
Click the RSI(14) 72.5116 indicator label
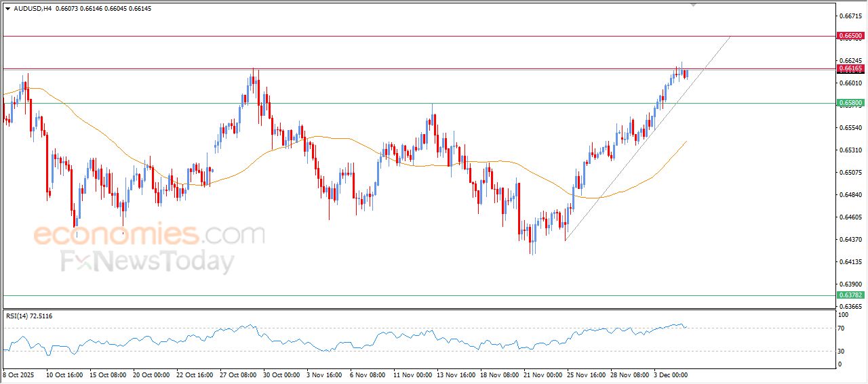click(x=29, y=316)
